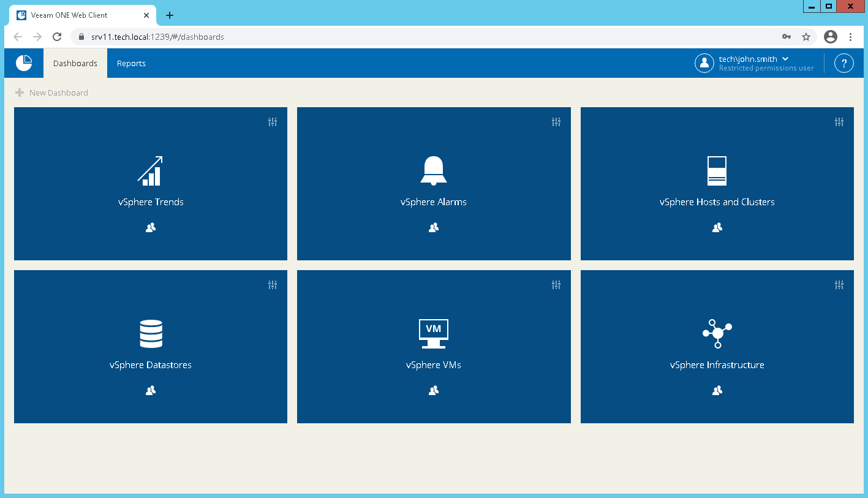Screen dimensions: 868x498
Task: Click the vSphere Alarms bell icon
Action: point(434,171)
